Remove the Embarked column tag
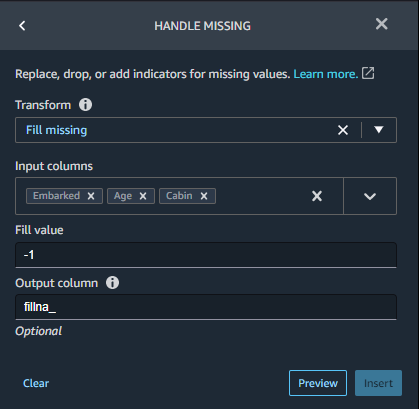Screen dimensions: 419x409 91,196
